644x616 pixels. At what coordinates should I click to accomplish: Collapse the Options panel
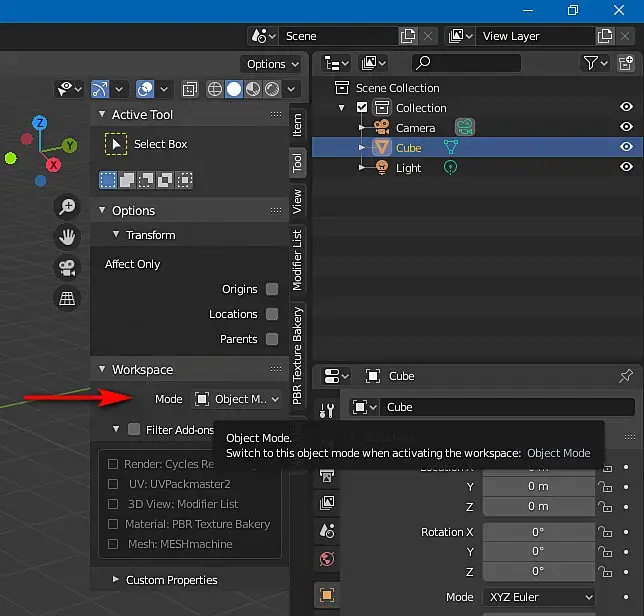click(x=102, y=210)
